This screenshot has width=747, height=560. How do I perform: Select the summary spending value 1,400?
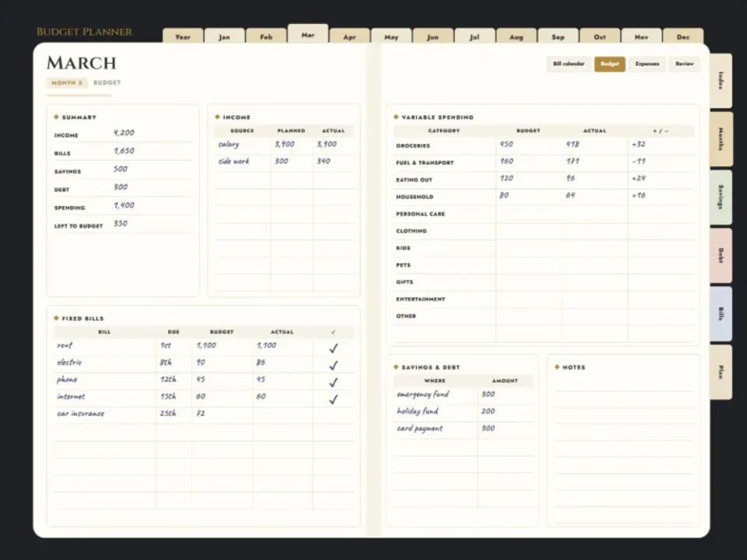pyautogui.click(x=124, y=205)
